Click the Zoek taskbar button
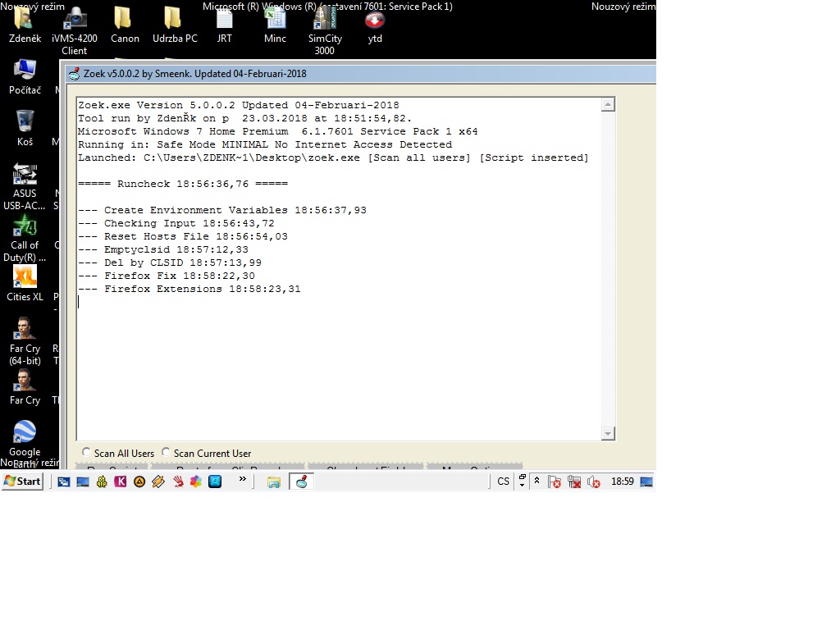This screenshot has width=840, height=630. tap(301, 482)
